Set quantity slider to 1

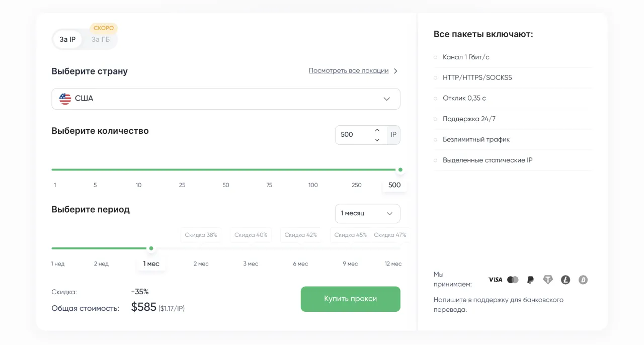click(55, 185)
